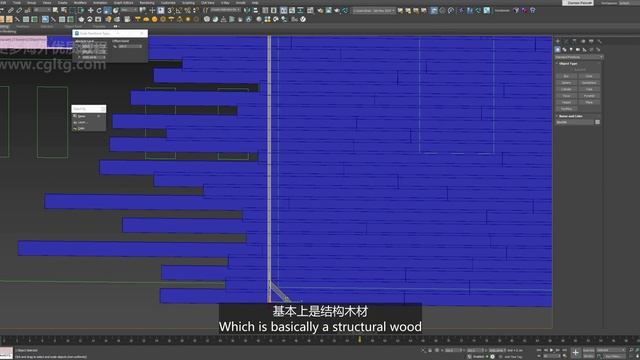Open reference coordinate system dropdown
Image resolution: width=640 pixels, height=360 pixels.
[x=129, y=10]
